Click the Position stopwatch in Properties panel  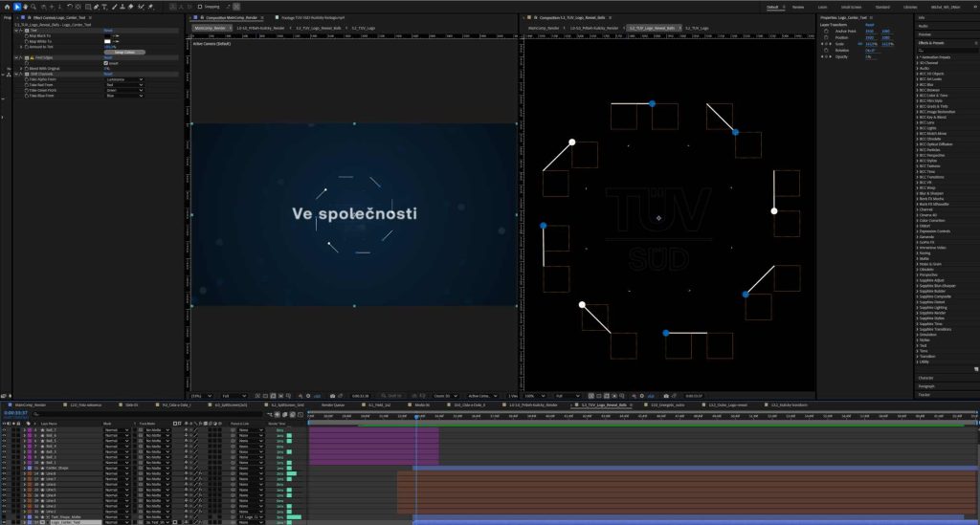click(x=826, y=37)
